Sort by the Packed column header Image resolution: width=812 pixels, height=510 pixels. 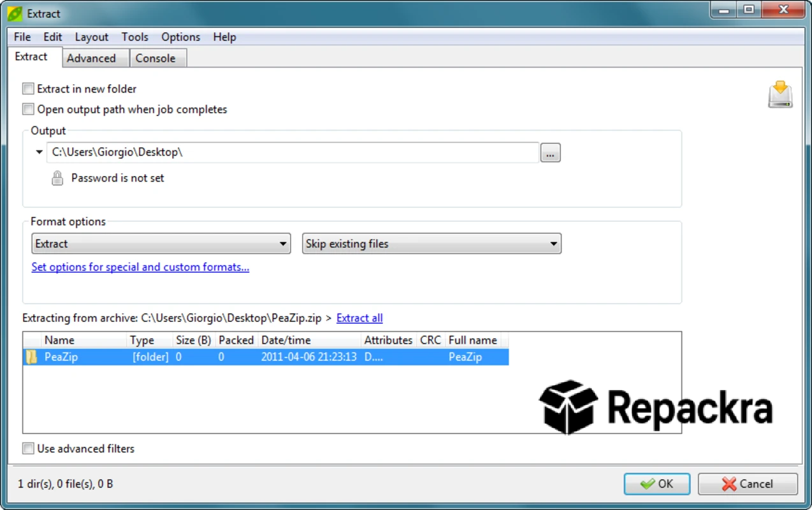click(236, 340)
